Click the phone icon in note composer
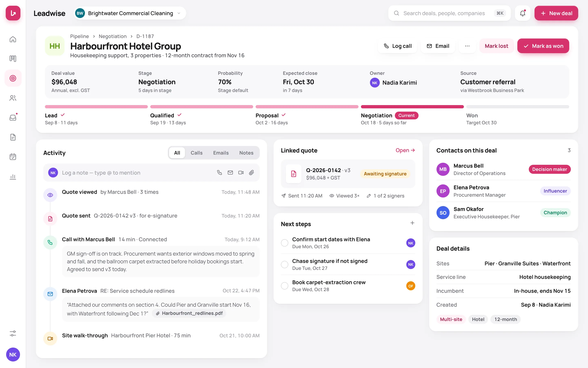The image size is (588, 368). (x=219, y=173)
